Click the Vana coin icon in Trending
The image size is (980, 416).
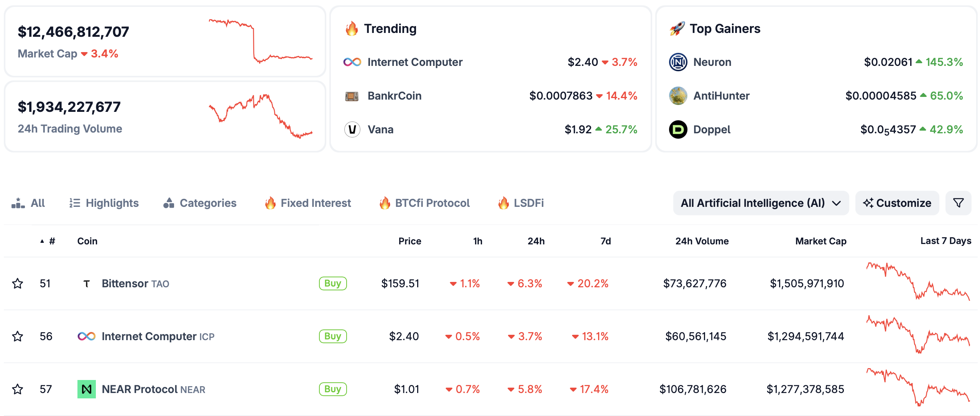click(x=352, y=129)
